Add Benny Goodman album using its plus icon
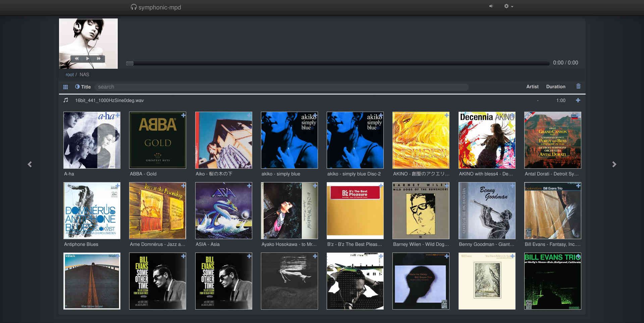Screen dimensions: 644x323 click(x=512, y=186)
